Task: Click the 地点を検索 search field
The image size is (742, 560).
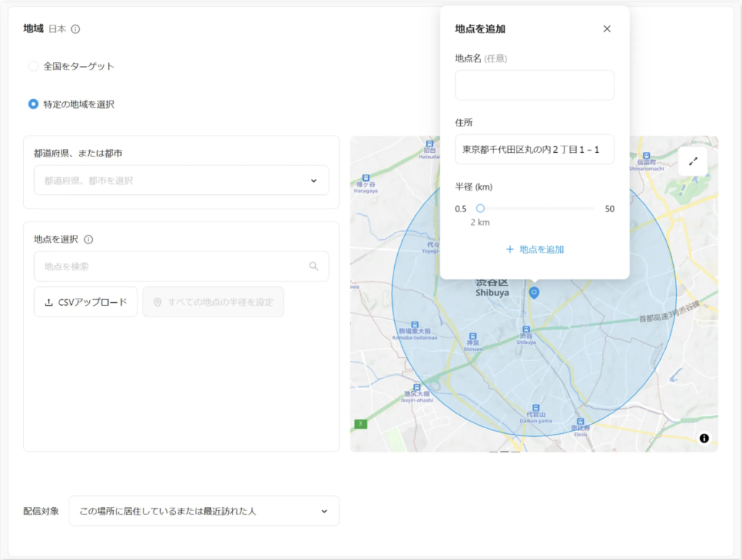Action: (172, 267)
